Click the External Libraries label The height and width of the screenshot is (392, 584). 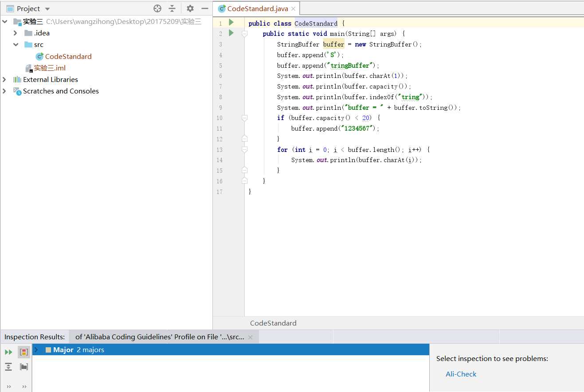(51, 79)
